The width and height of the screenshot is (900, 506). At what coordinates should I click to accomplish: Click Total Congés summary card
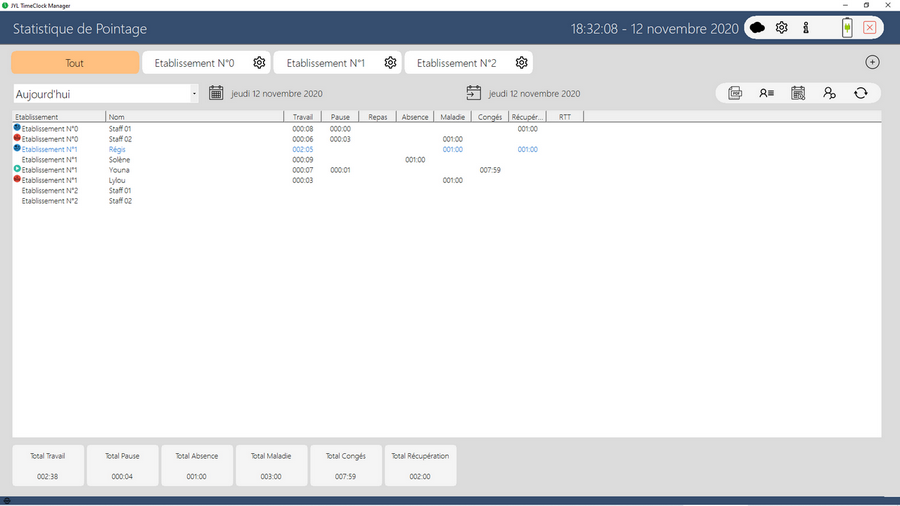point(346,465)
